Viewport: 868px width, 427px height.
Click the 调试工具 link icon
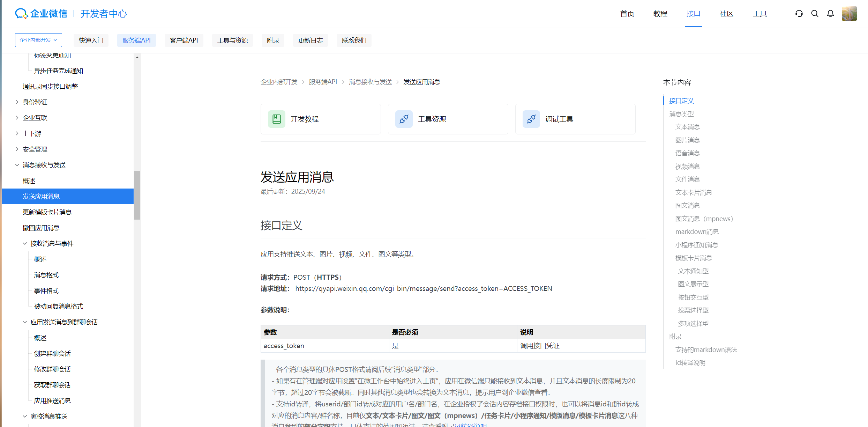coord(531,119)
